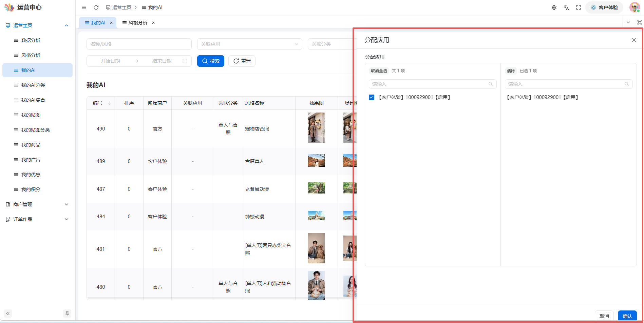Expand the 订单作品 sidebar menu

point(37,219)
